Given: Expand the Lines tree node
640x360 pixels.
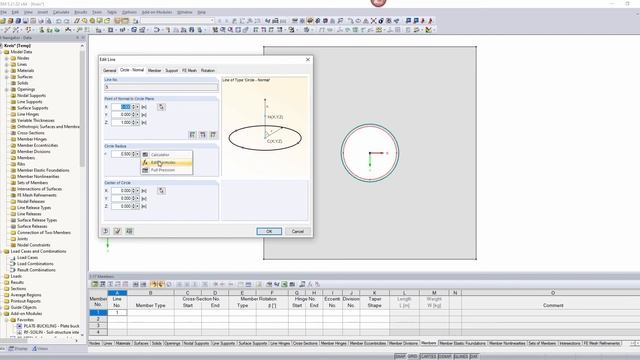Looking at the screenshot, I should pyautogui.click(x=7, y=64).
